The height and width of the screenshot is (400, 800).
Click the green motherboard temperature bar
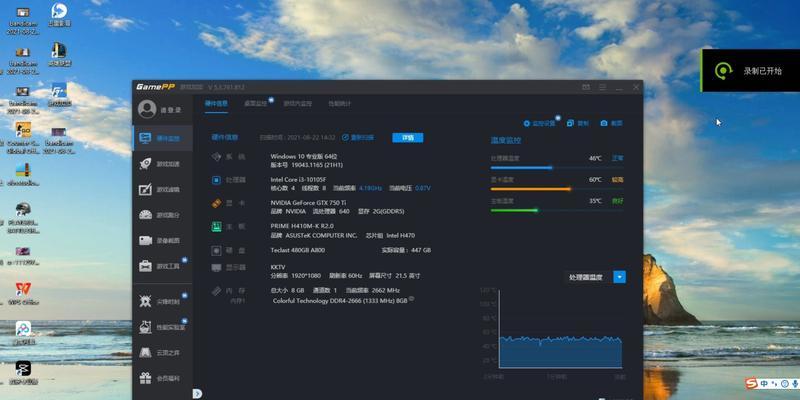[x=557, y=210]
